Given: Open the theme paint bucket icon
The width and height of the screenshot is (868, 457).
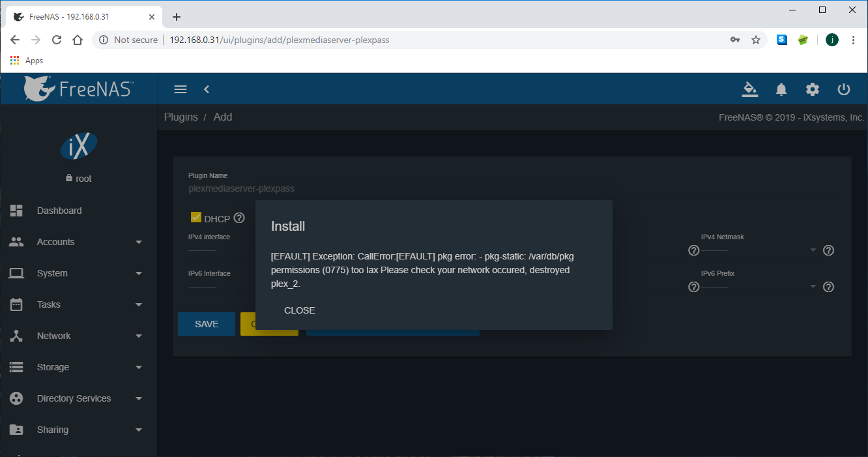Looking at the screenshot, I should [x=750, y=89].
